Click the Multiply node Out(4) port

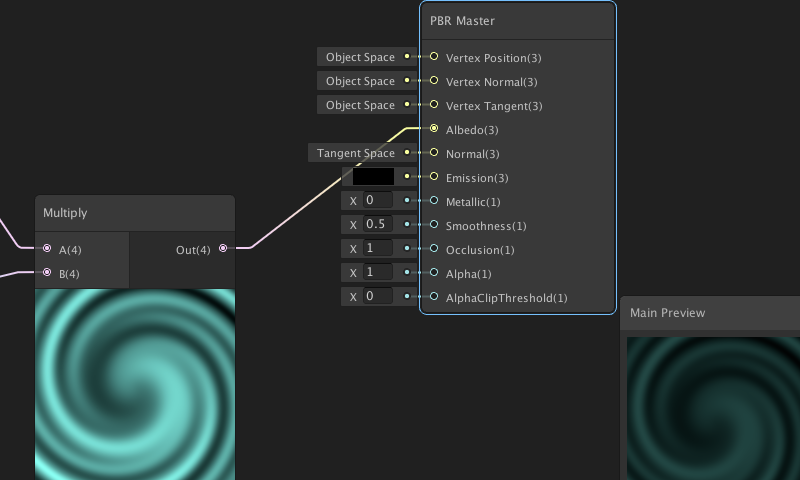pyautogui.click(x=223, y=248)
